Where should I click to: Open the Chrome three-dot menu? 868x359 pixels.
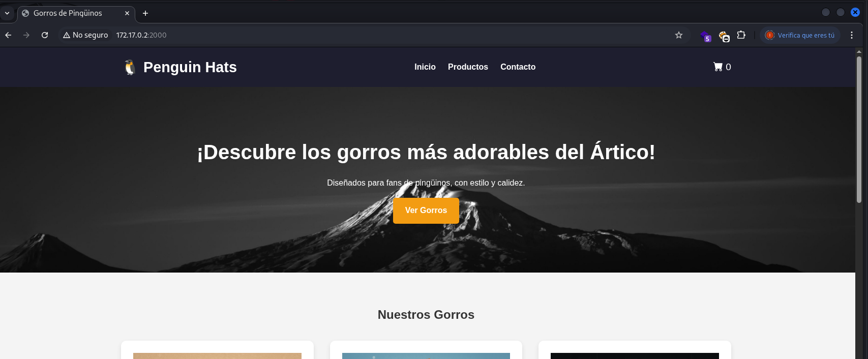pyautogui.click(x=852, y=35)
